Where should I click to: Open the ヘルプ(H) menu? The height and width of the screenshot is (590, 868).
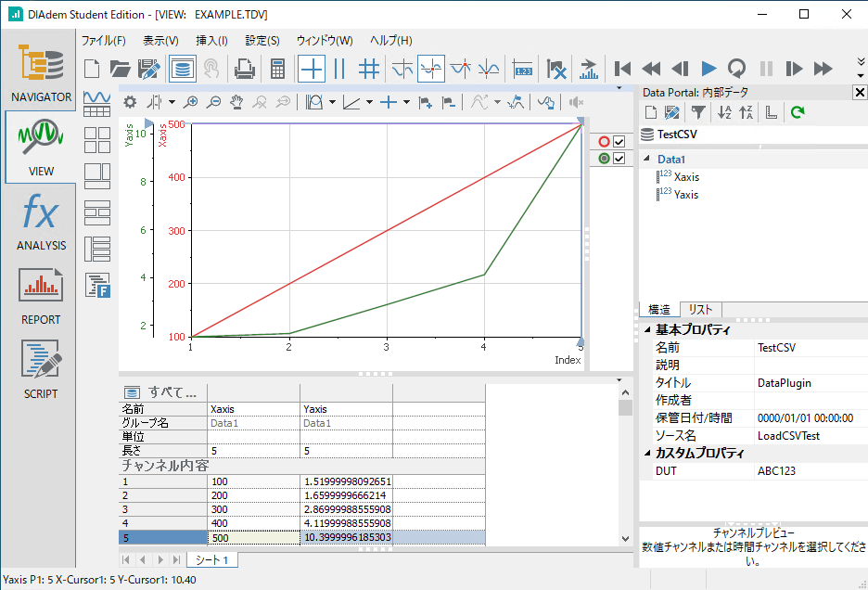click(390, 41)
